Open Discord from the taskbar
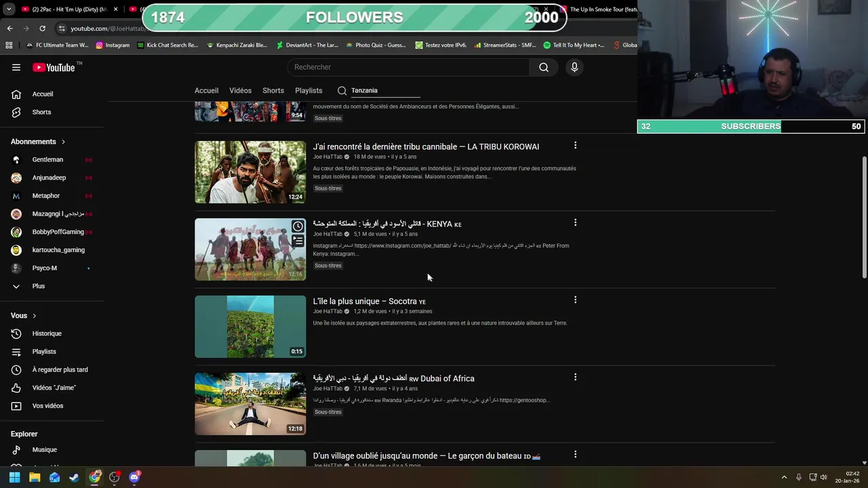The width and height of the screenshot is (868, 488). [134, 477]
